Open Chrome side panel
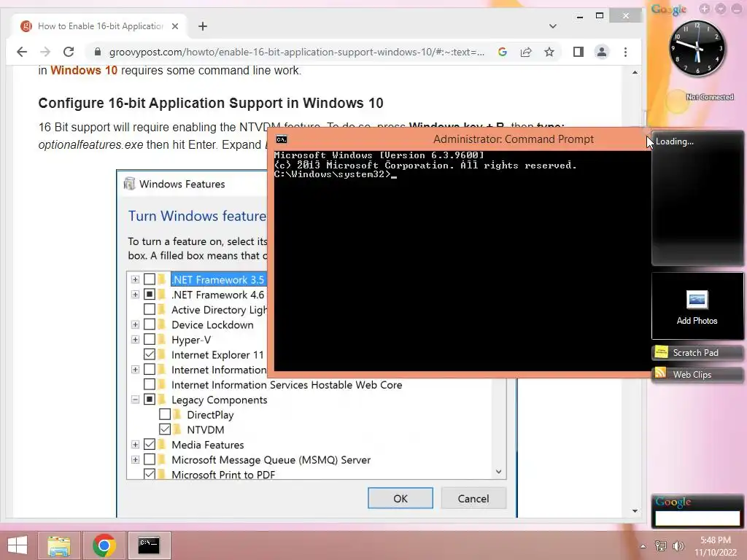The image size is (747, 560). tap(578, 52)
